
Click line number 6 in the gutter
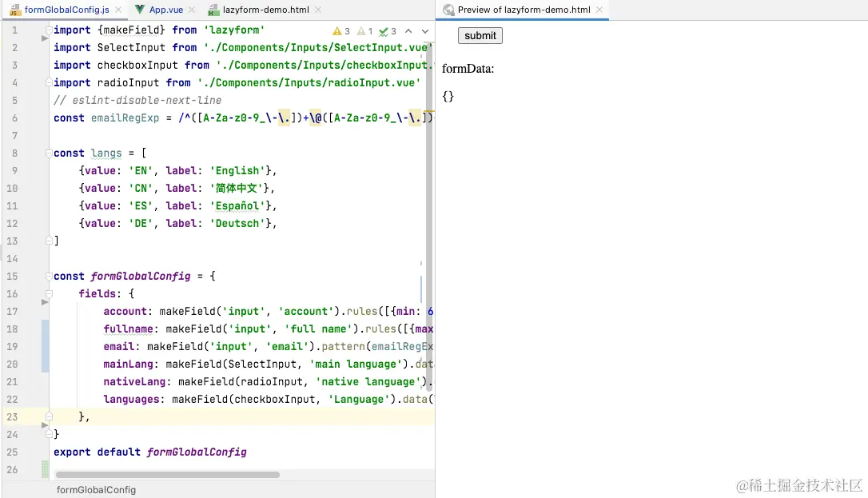[x=15, y=118]
